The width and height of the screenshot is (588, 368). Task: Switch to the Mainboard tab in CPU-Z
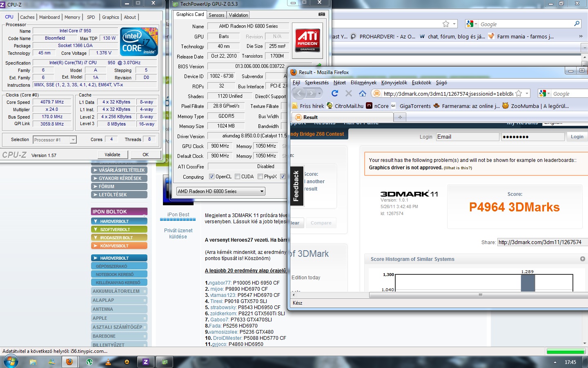coord(49,17)
